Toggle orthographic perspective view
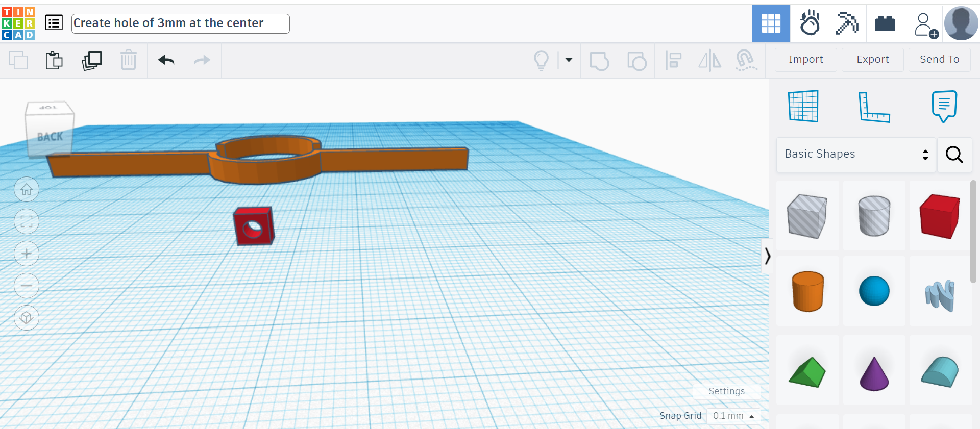980x429 pixels. click(27, 318)
